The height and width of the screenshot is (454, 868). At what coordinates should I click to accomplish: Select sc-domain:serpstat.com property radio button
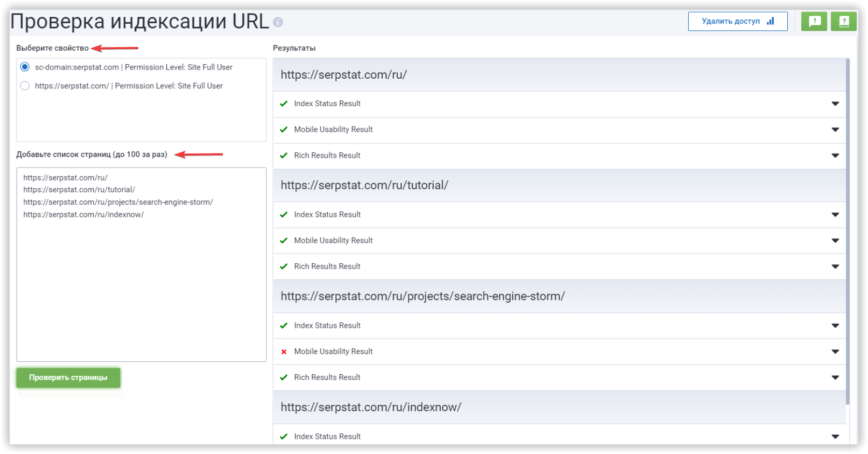[x=25, y=67]
